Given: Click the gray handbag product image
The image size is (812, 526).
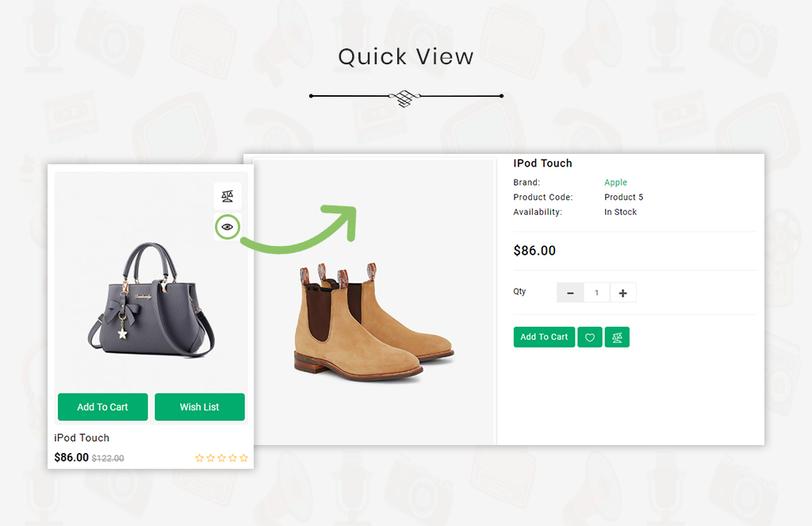Looking at the screenshot, I should [x=151, y=300].
